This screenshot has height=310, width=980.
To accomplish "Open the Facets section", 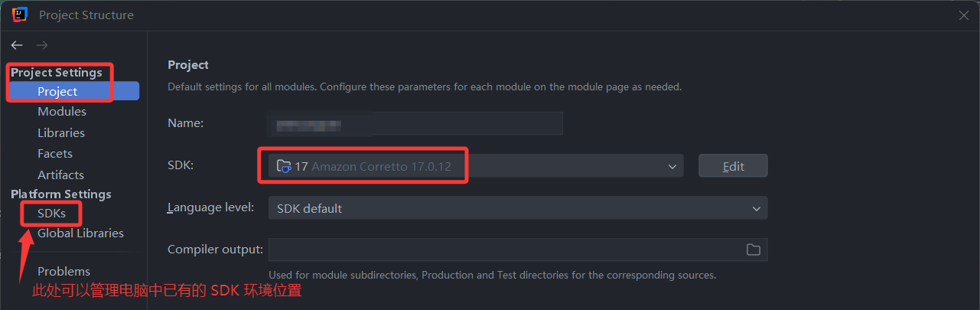I will [x=55, y=154].
